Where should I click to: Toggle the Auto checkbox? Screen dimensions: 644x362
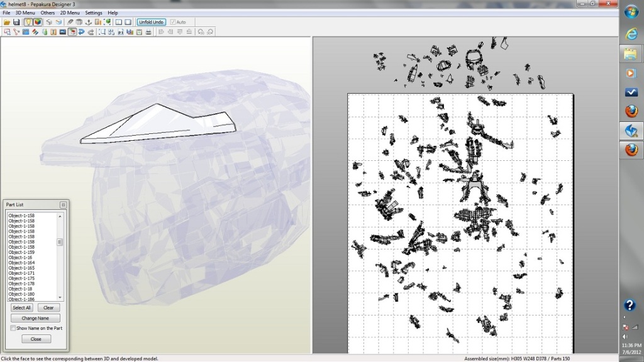coord(173,22)
